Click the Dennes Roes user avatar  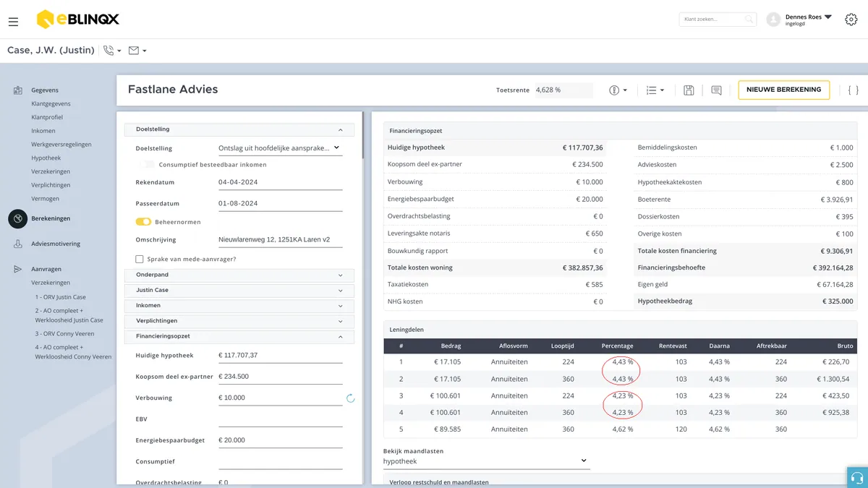click(x=773, y=20)
